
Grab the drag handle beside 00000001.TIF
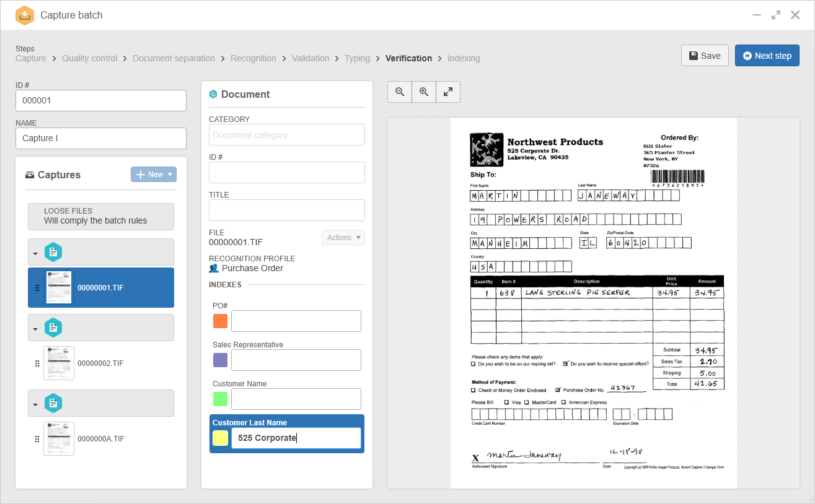(37, 288)
